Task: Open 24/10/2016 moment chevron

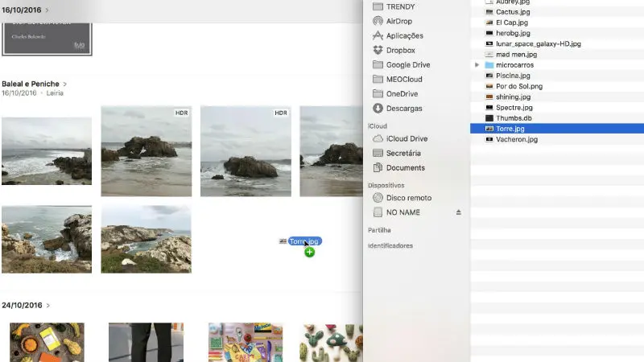Action: [48, 306]
